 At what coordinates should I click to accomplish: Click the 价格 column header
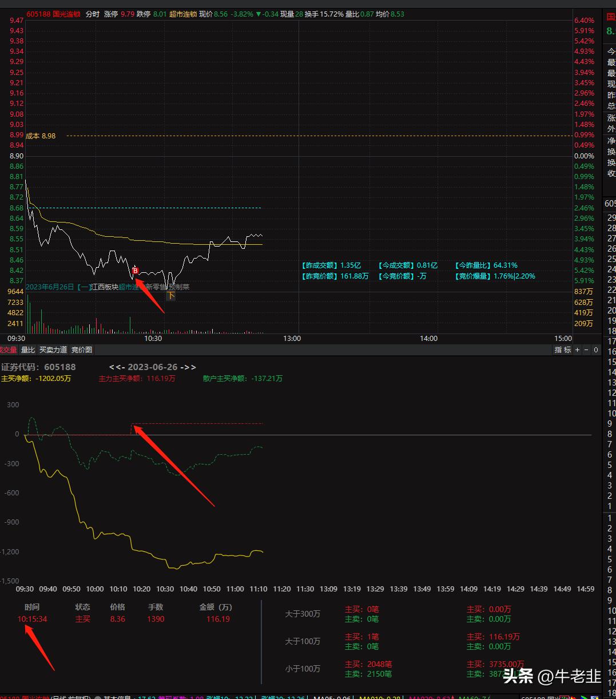117,607
